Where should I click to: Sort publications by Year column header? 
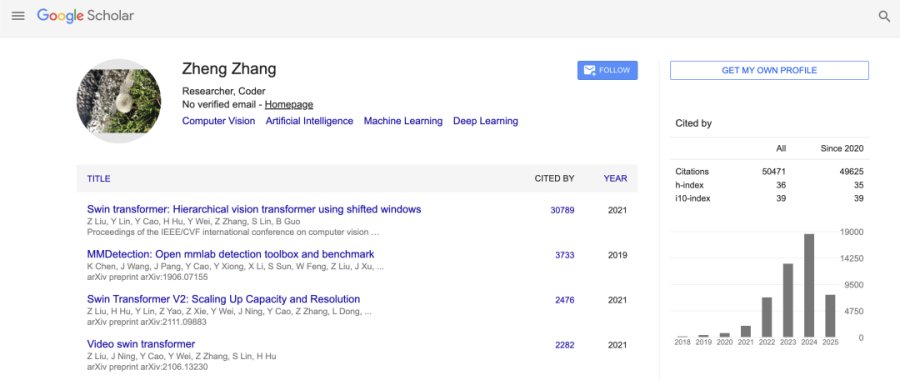(615, 179)
